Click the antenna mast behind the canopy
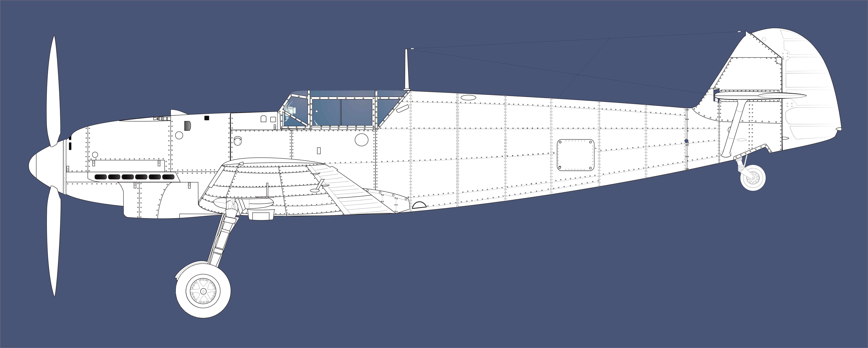The height and width of the screenshot is (348, 868). pyautogui.click(x=407, y=69)
